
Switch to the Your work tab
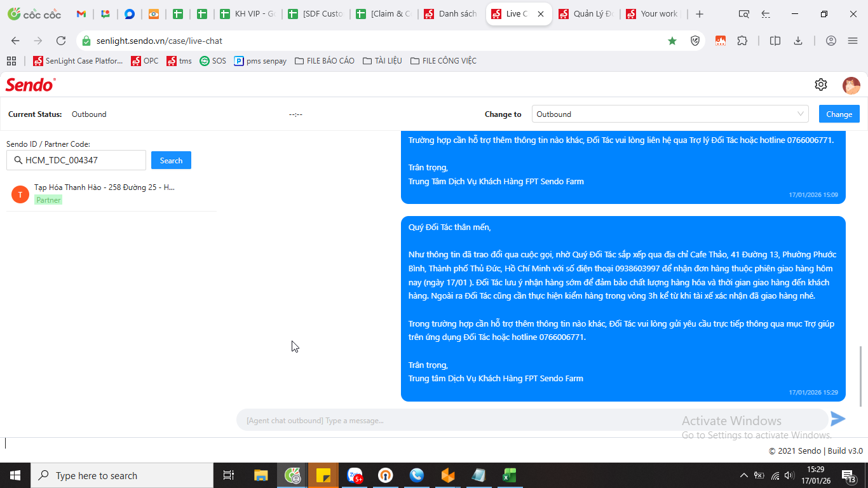[654, 14]
